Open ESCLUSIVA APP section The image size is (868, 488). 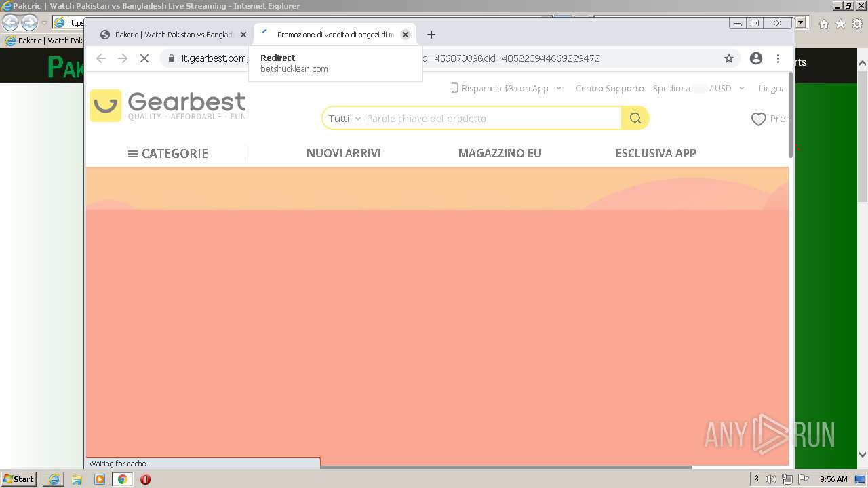(656, 153)
